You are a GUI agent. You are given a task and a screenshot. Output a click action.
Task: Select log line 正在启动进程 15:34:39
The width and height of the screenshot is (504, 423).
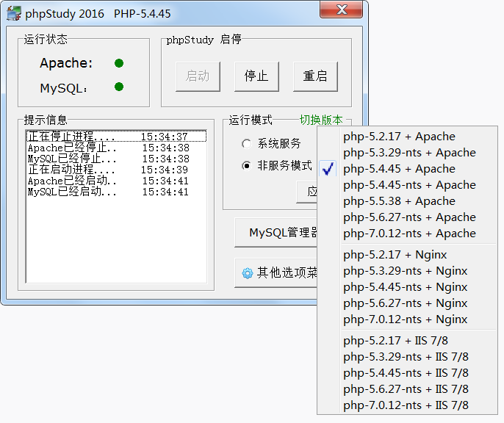tap(116, 170)
